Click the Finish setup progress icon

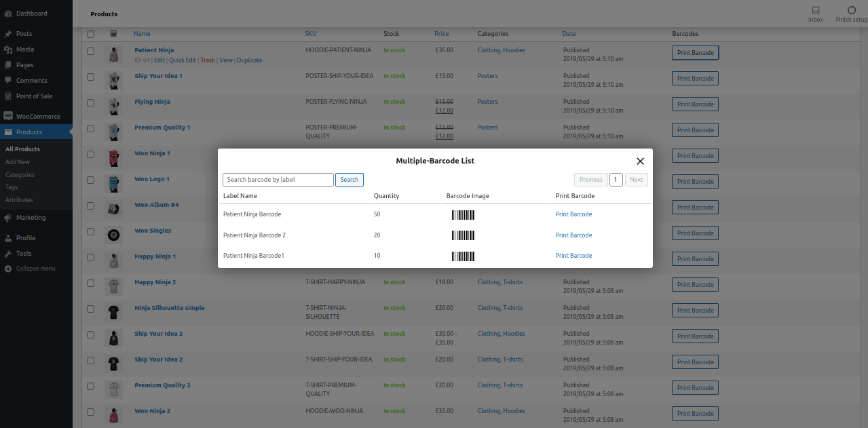click(x=851, y=9)
